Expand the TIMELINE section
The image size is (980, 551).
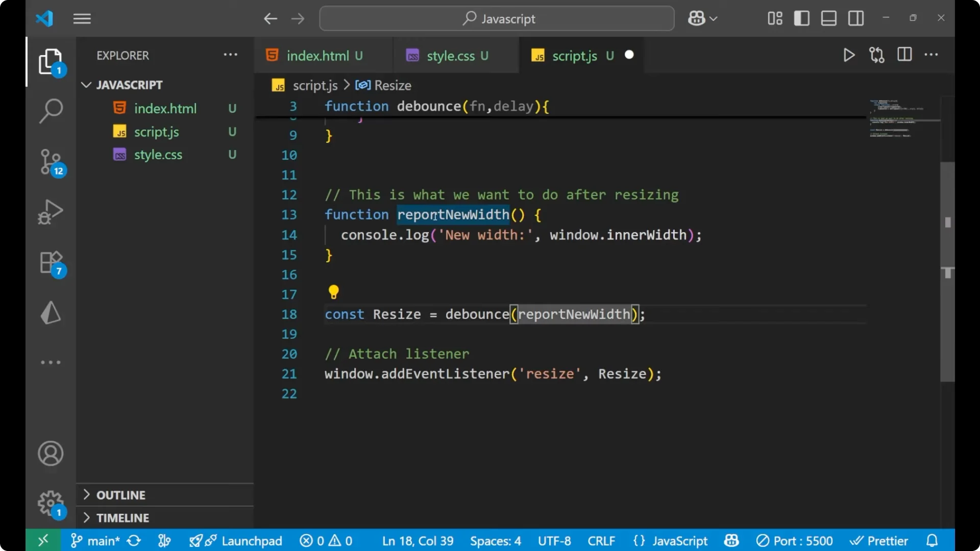point(122,517)
